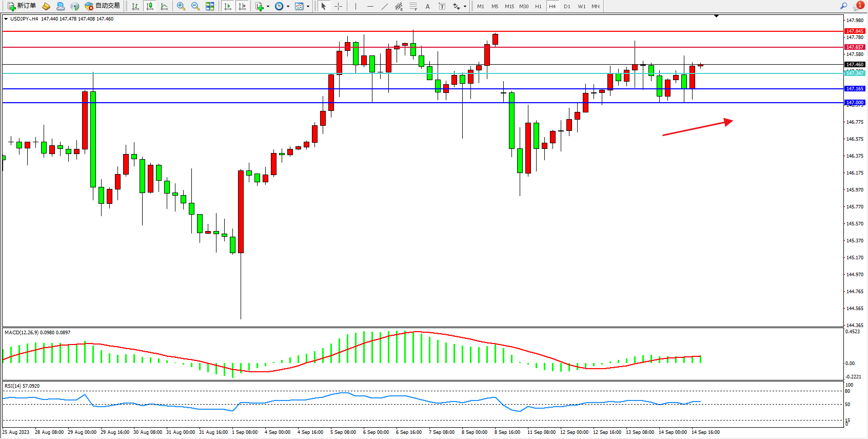Switch chart to bar chart mode

(135, 6)
